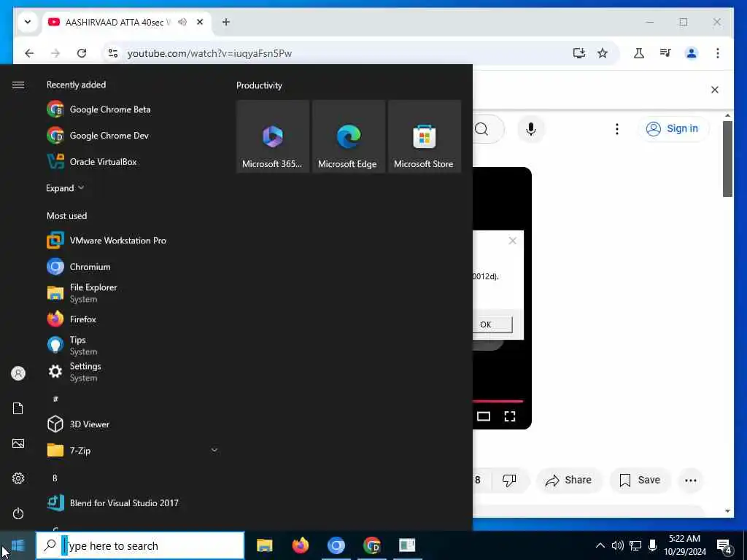Open the Microsoft Store tile
The width and height of the screenshot is (747, 560).
click(425, 136)
